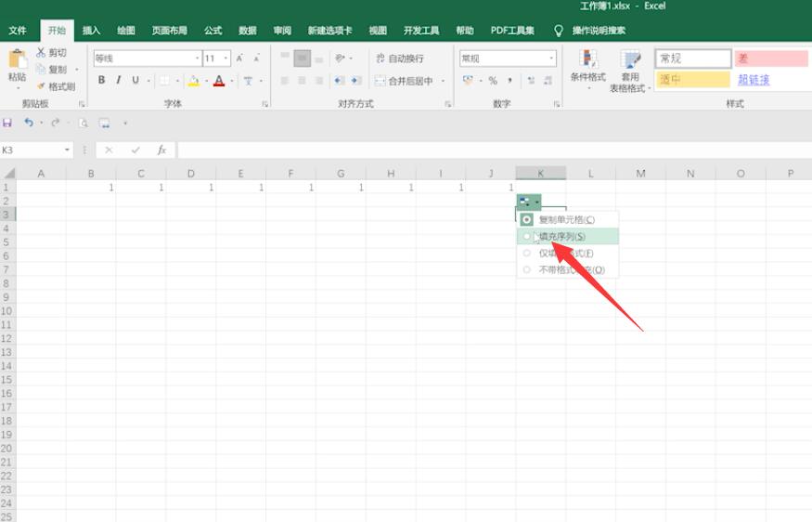Image resolution: width=812 pixels, height=522 pixels.
Task: Click the phonetic guide (文) icon
Action: tap(248, 81)
